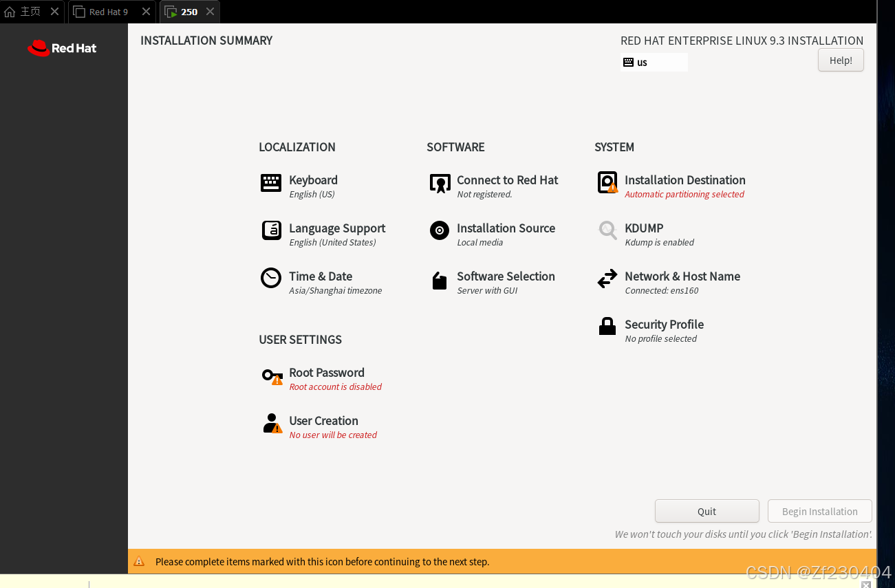Click the Software Selection package icon
Image resolution: width=895 pixels, height=588 pixels.
[x=440, y=281]
